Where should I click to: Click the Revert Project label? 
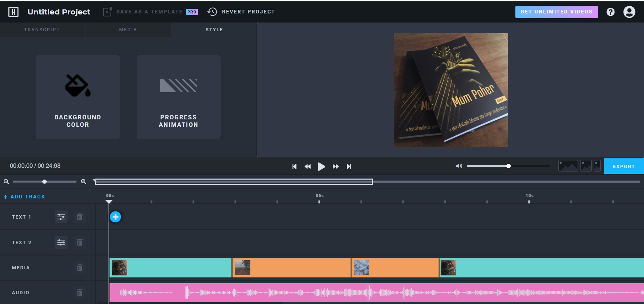(x=248, y=12)
